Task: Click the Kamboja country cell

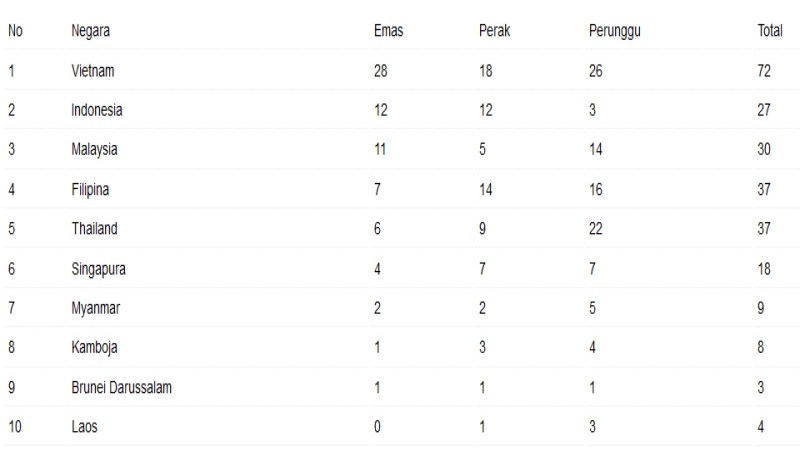Action: click(94, 348)
